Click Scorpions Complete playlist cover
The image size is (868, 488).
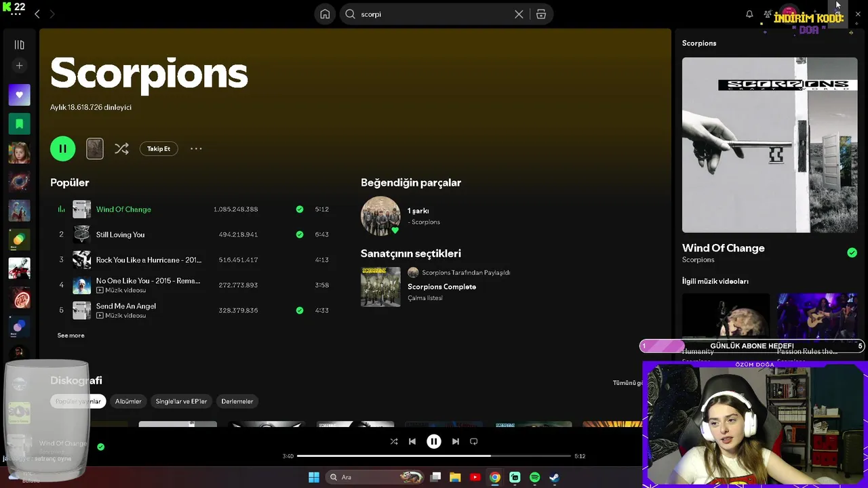click(x=380, y=287)
